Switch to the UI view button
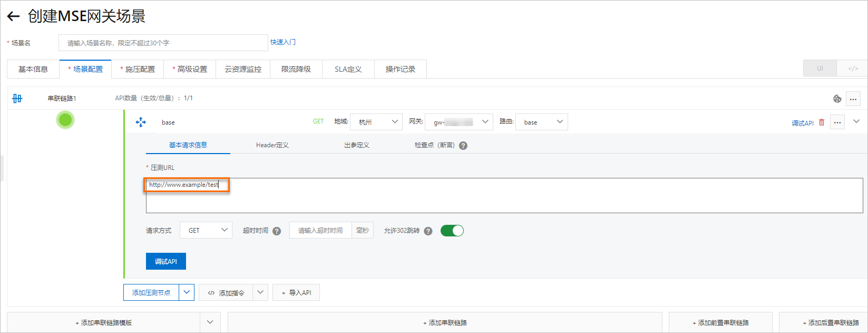Image resolution: width=868 pixels, height=333 pixels. pos(820,69)
